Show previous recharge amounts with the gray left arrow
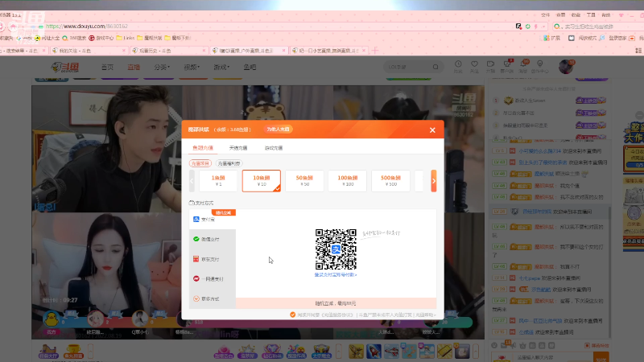 (192, 181)
